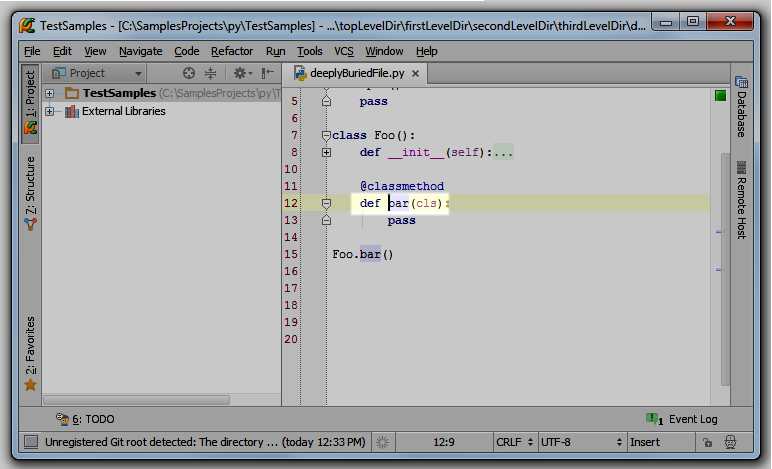Click the fold end marker on line 13
This screenshot has width=772, height=469.
tap(326, 220)
